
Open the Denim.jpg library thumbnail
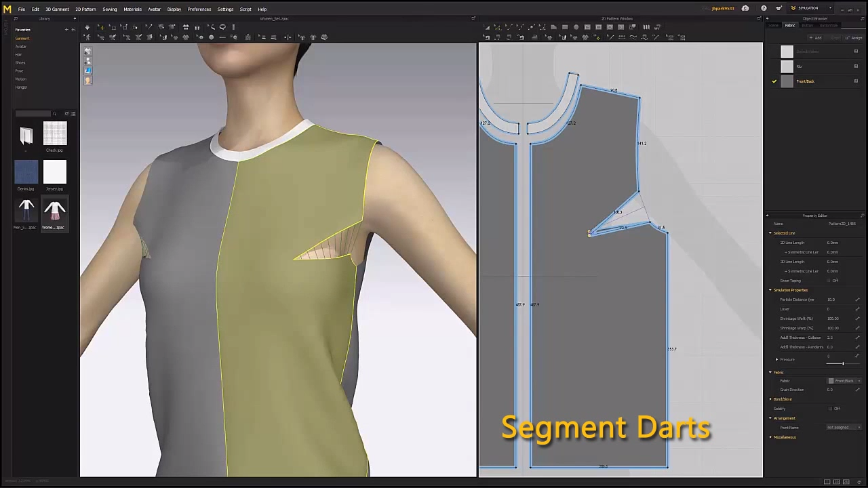26,173
